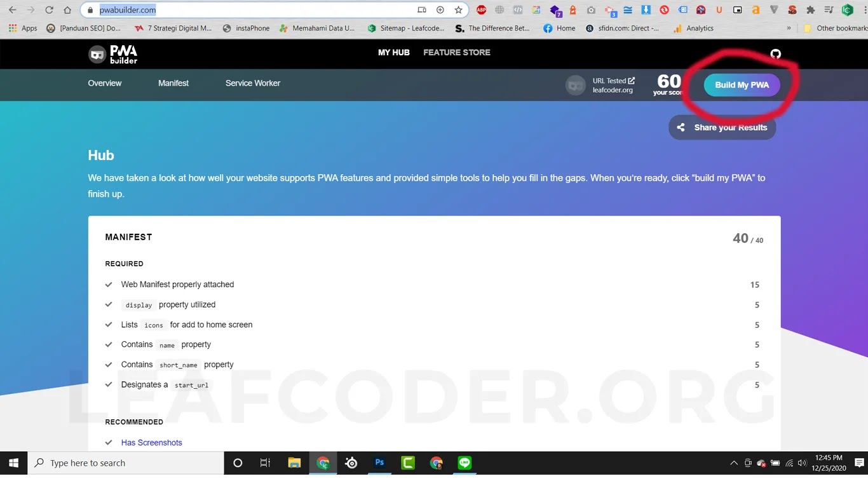Viewport: 868px width, 488px height.
Task: Open the Analytics bookmark
Action: (x=693, y=29)
